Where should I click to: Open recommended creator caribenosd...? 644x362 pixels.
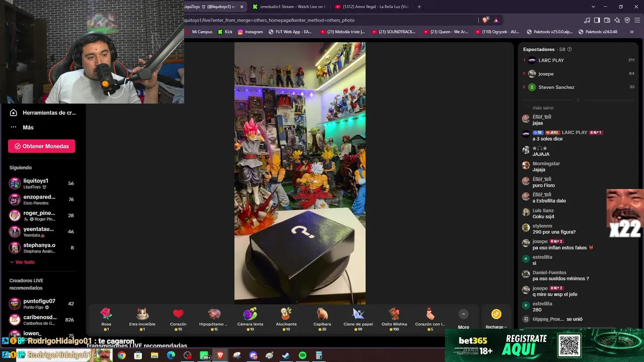42,320
